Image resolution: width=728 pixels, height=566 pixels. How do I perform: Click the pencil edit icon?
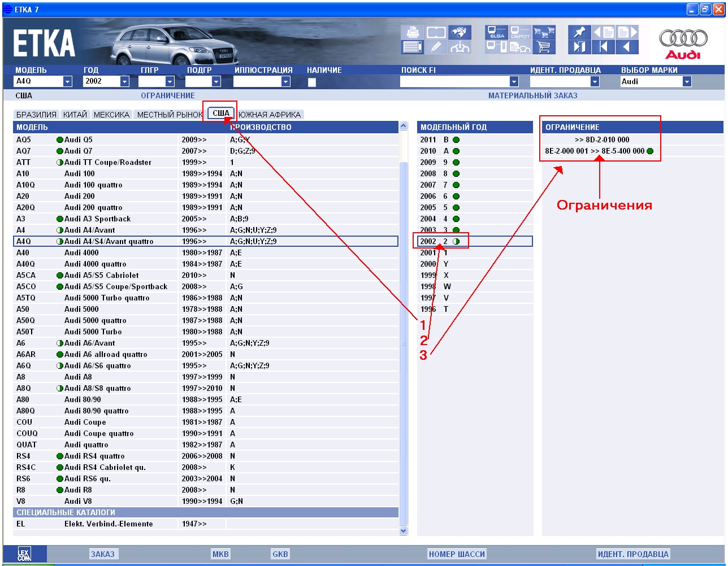coord(436,47)
